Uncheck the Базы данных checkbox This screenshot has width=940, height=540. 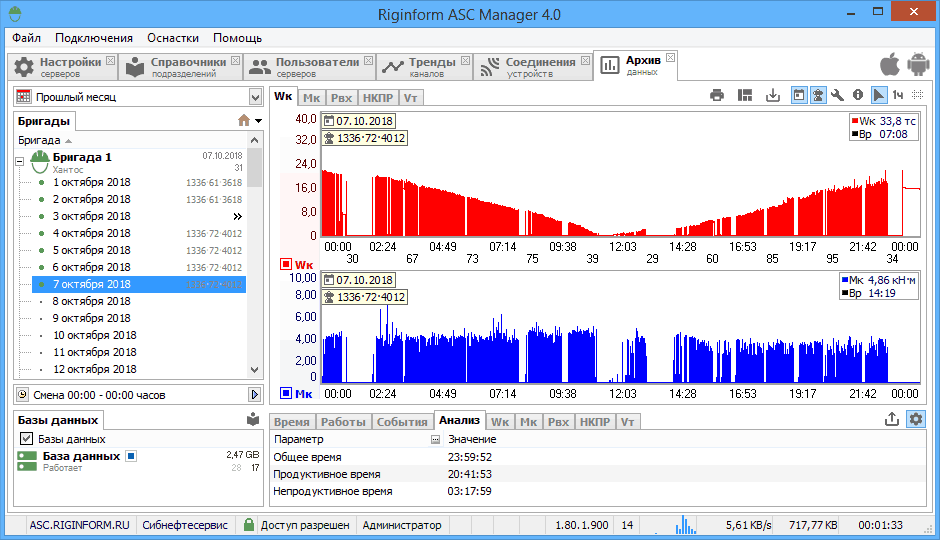pyautogui.click(x=26, y=439)
